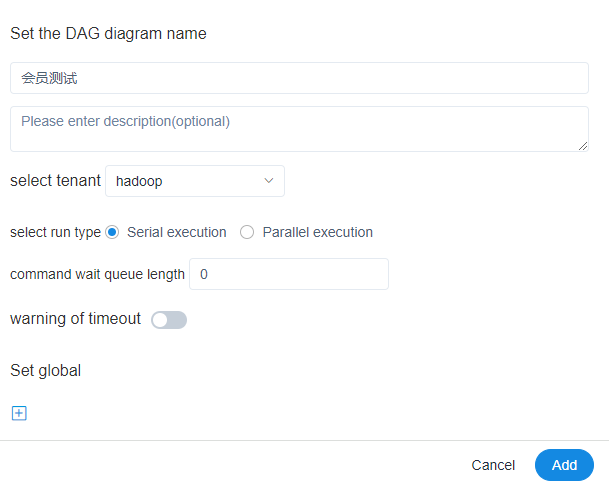Click the plus icon under Set global

19,413
